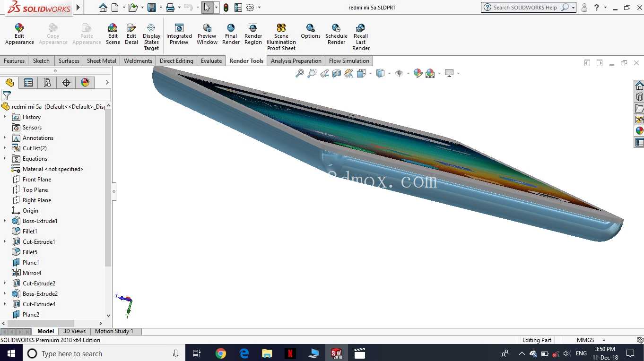The image size is (644, 361).
Task: Switch to the Evaluate tab
Action: click(211, 61)
